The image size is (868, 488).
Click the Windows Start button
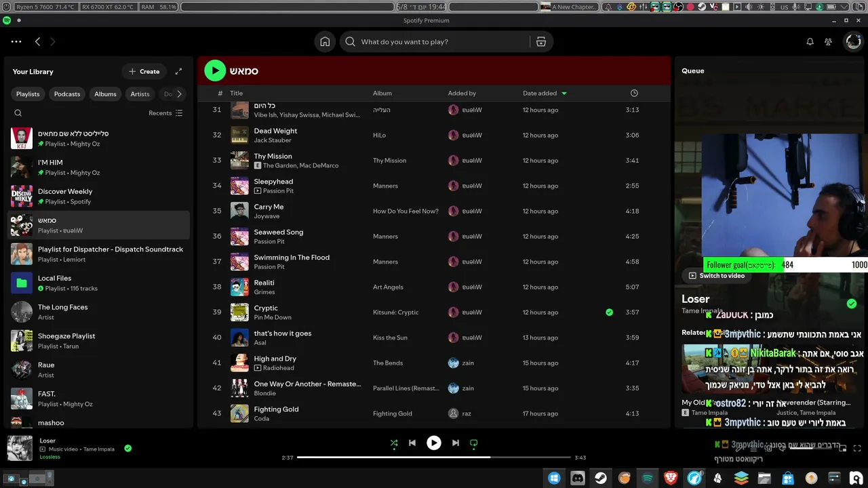tap(554, 478)
